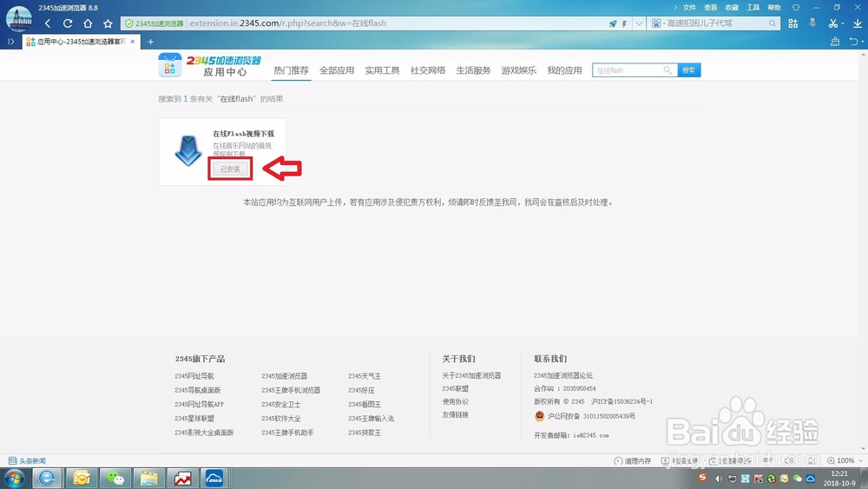Click the Windows Start button
The width and height of the screenshot is (868, 489).
pos(14,478)
